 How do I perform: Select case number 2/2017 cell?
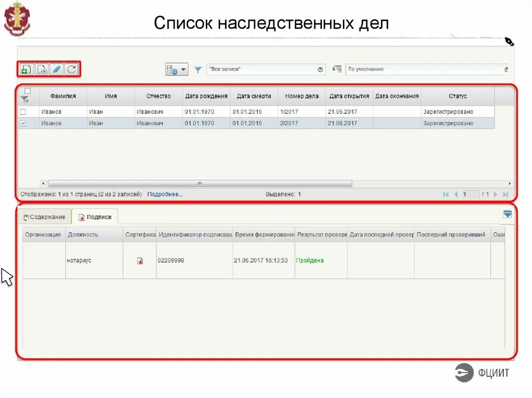[302, 123]
